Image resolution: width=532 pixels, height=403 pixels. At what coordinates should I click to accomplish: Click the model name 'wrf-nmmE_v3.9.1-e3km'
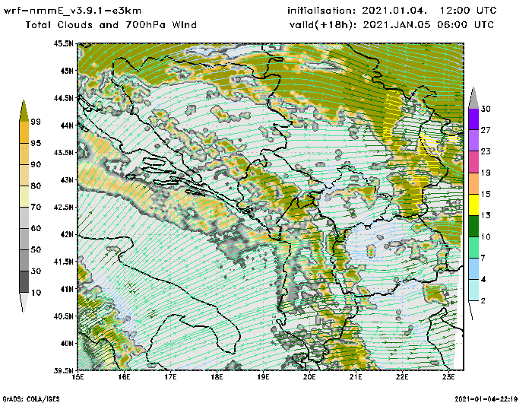(x=72, y=11)
